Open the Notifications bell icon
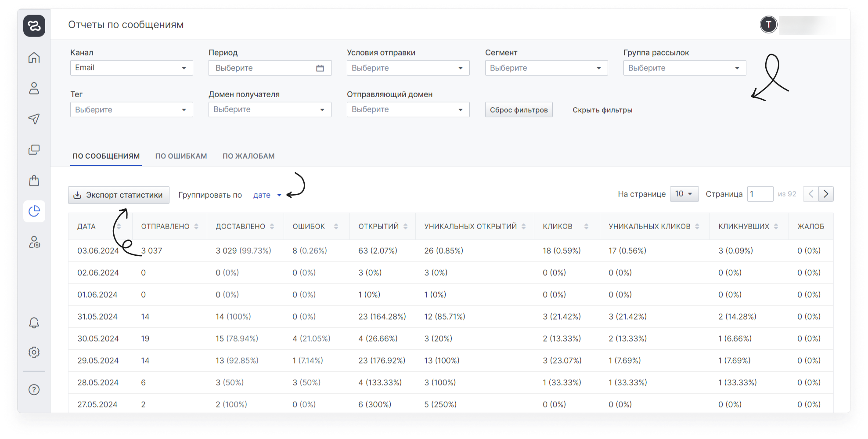Screen dimensions: 868x439 tap(34, 323)
